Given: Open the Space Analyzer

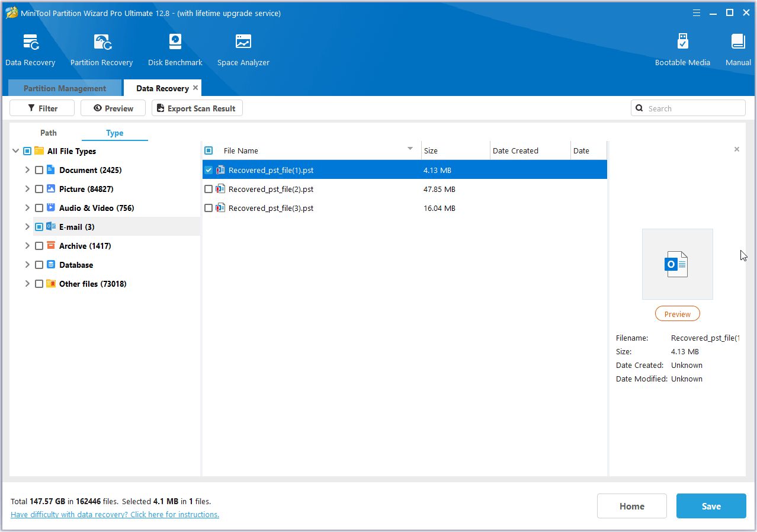Looking at the screenshot, I should click(x=243, y=49).
